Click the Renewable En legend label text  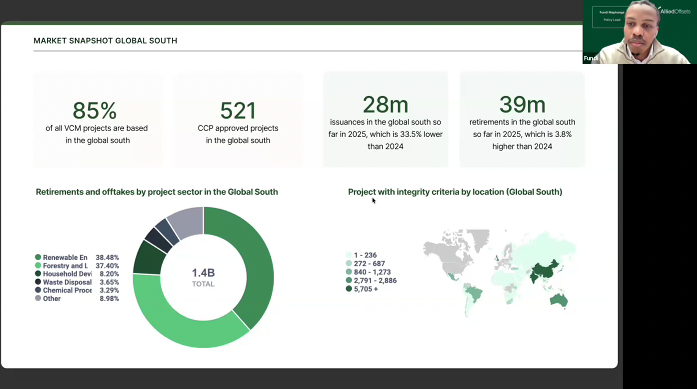(x=65, y=257)
